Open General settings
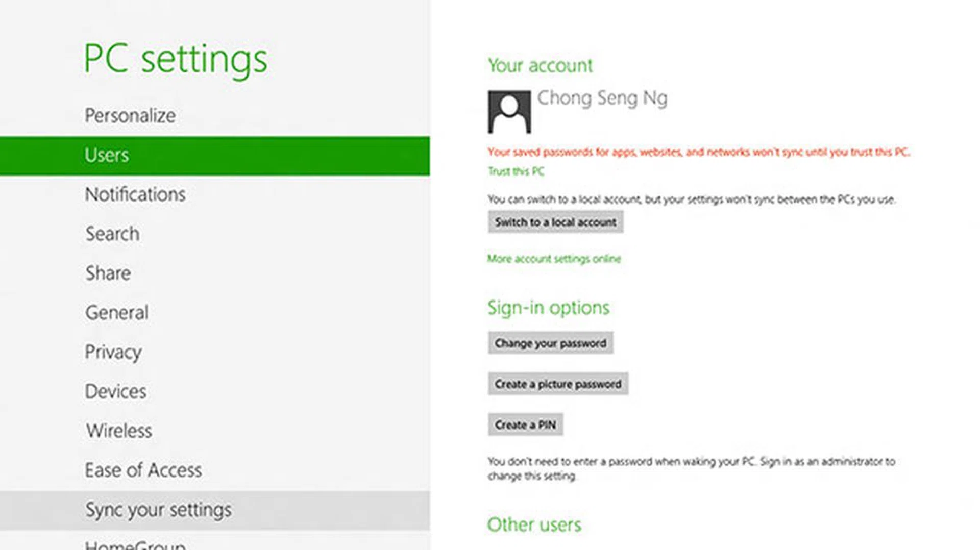980x550 pixels. pyautogui.click(x=117, y=313)
